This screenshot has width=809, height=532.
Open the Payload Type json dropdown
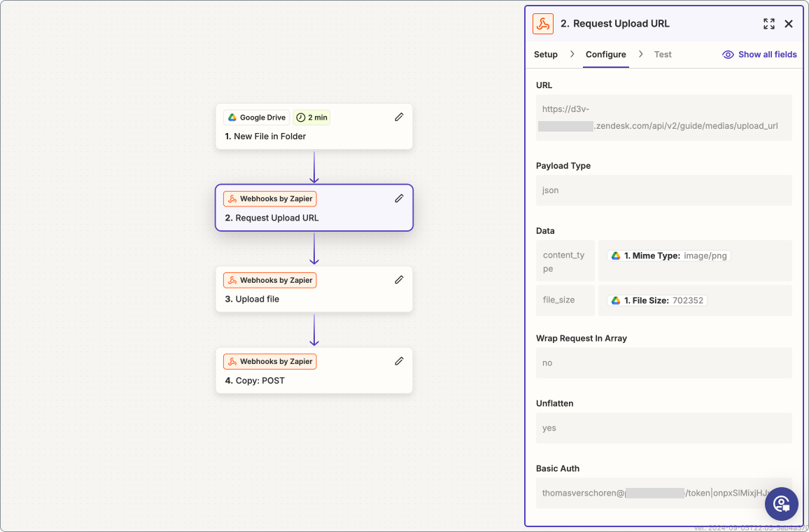tap(663, 190)
